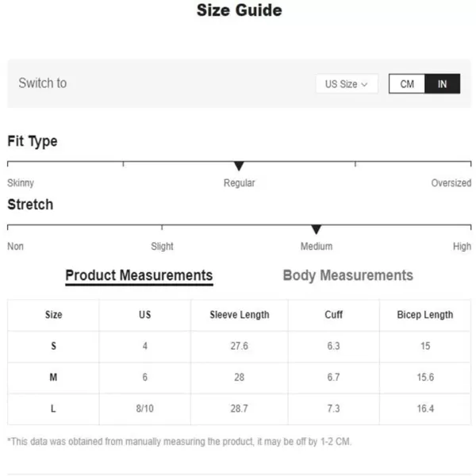Click the Size column header
This screenshot has height=476, width=476.
pyautogui.click(x=53, y=315)
